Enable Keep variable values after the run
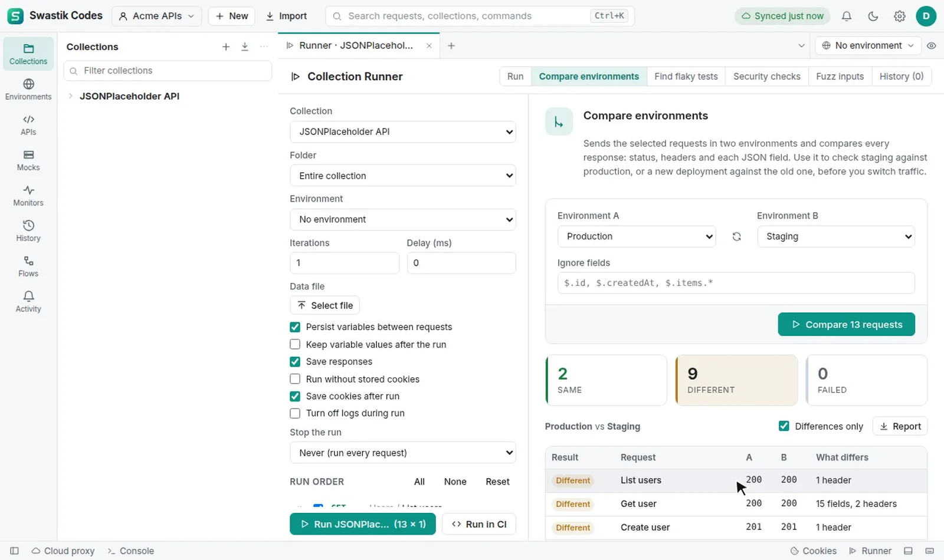This screenshot has height=560, width=944. coord(295,344)
